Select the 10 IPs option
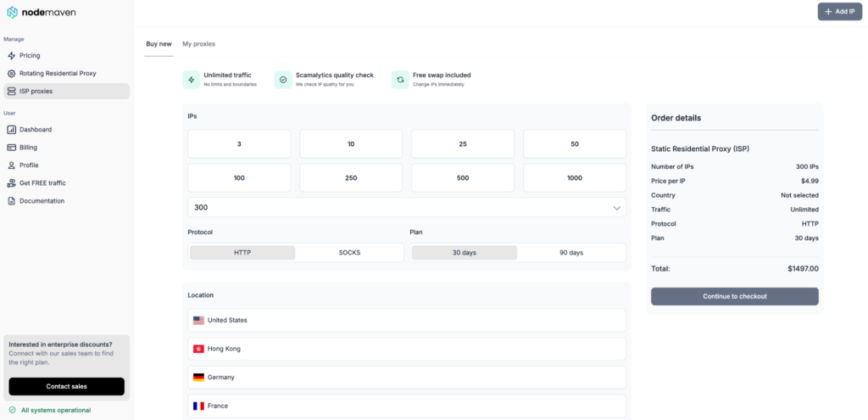The width and height of the screenshot is (868, 420). (x=351, y=144)
